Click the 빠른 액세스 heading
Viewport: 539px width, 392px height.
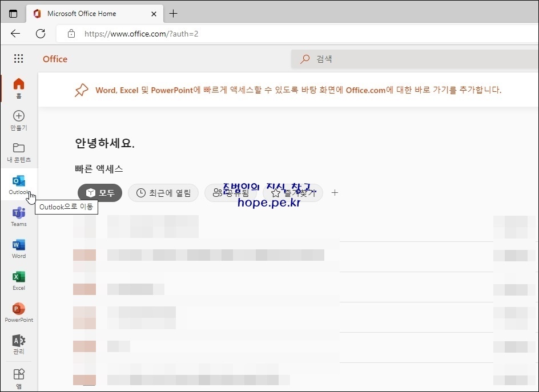coord(99,169)
